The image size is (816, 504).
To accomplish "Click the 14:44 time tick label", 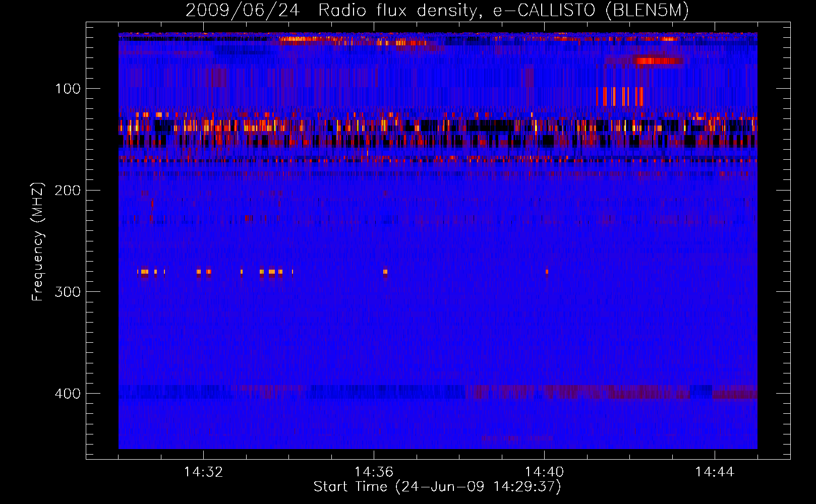I will [715, 472].
